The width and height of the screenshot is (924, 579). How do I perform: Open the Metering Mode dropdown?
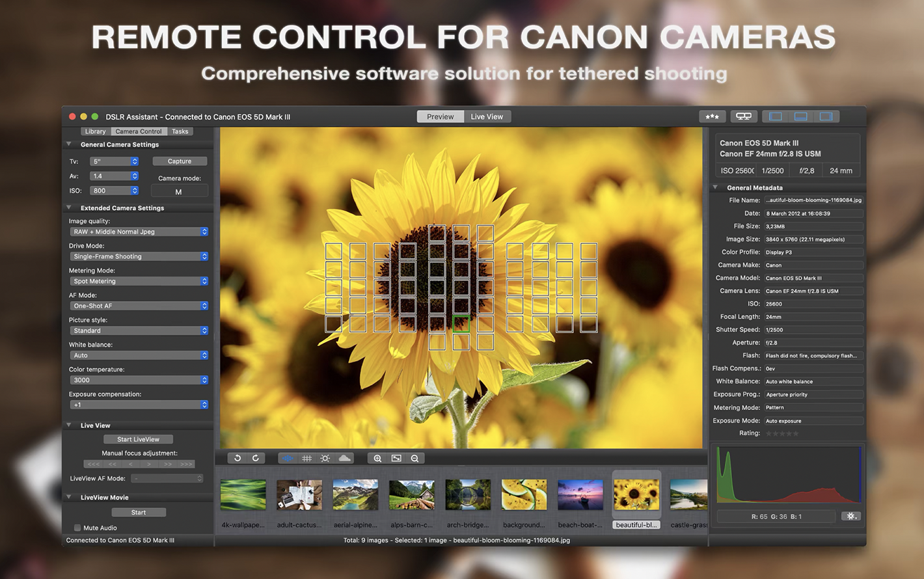139,281
